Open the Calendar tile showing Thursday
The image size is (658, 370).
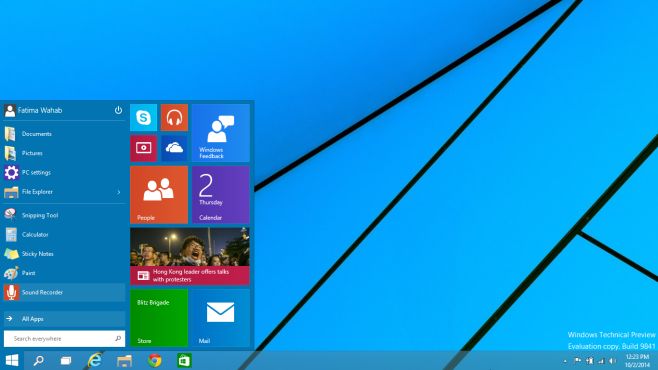point(221,195)
